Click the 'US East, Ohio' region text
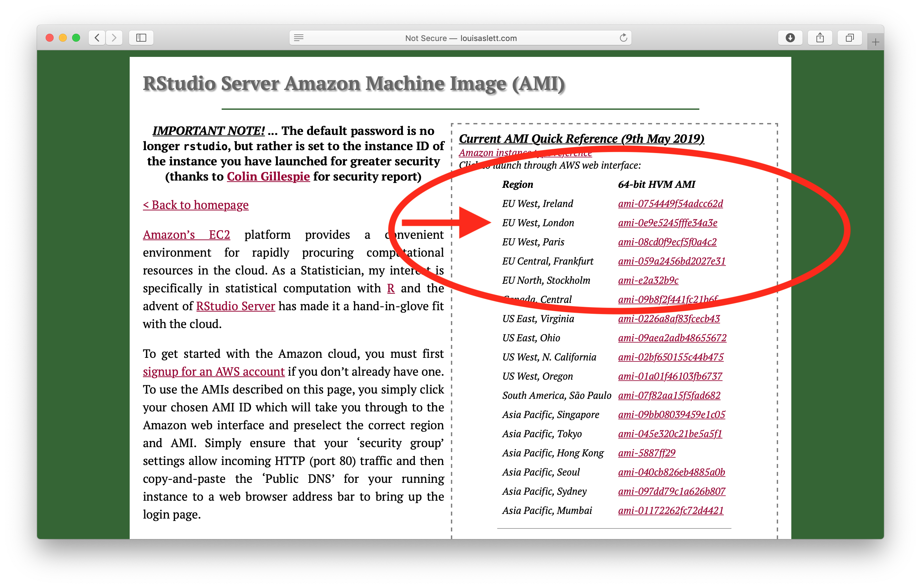 (531, 338)
